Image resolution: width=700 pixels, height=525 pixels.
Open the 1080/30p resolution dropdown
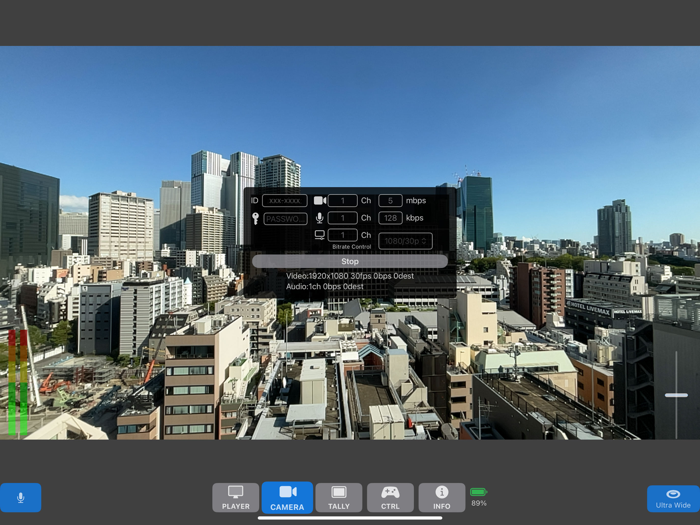pos(405,241)
